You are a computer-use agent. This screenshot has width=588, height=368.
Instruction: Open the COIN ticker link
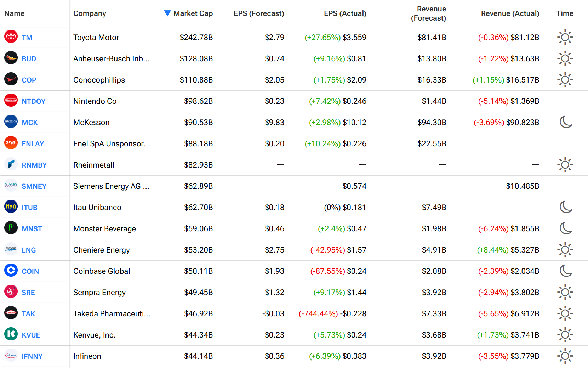coord(30,271)
